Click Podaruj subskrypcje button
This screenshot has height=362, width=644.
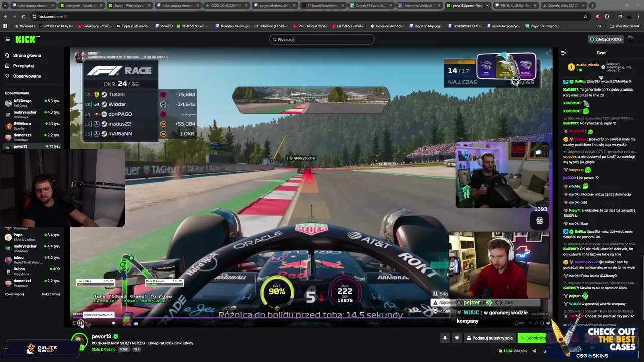click(490, 338)
